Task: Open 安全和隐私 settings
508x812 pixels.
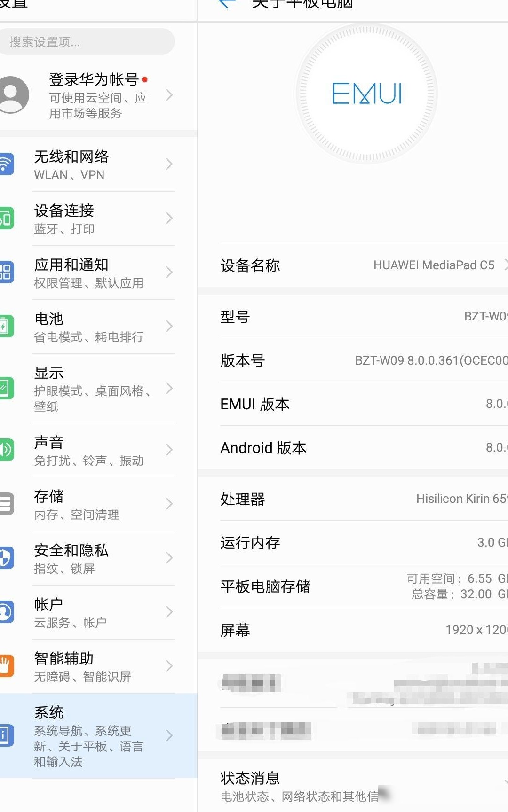Action: tap(98, 558)
